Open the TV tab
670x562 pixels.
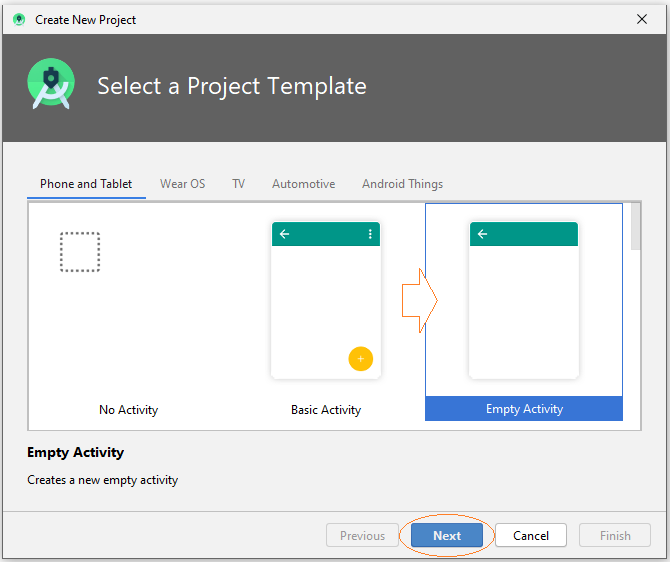point(238,184)
